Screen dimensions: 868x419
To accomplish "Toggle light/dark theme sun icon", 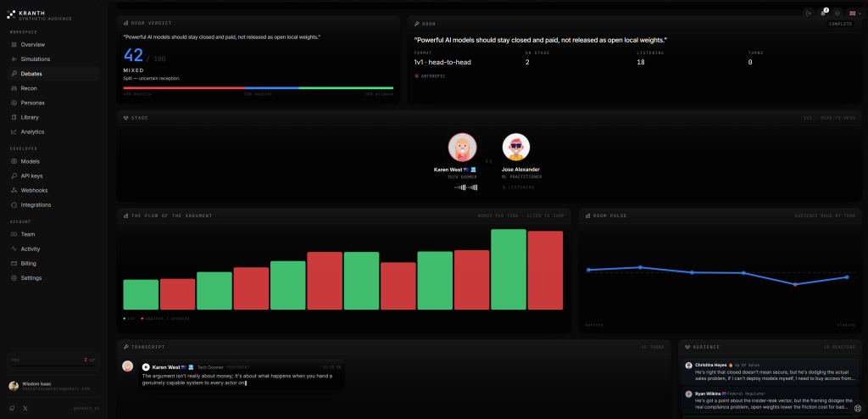I will coord(837,13).
